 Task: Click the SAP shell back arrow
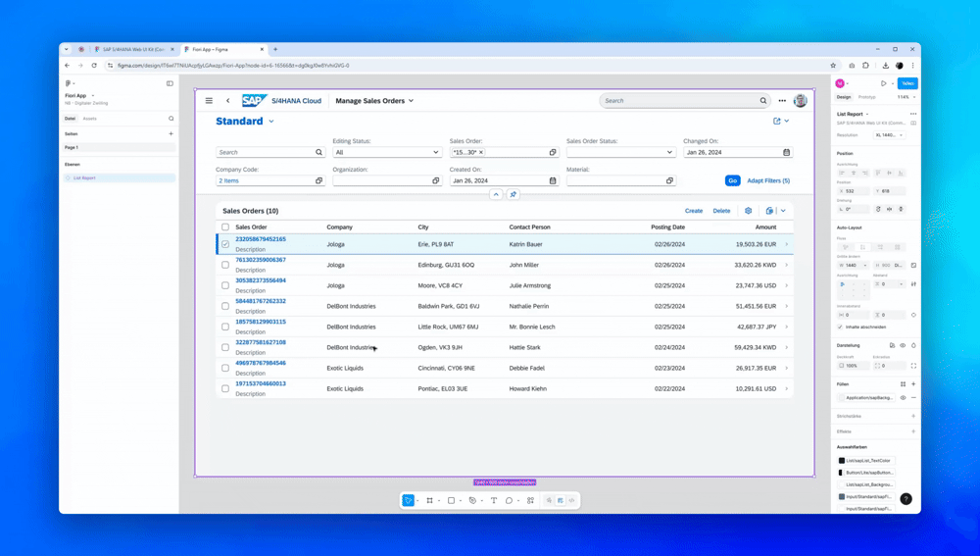(228, 101)
